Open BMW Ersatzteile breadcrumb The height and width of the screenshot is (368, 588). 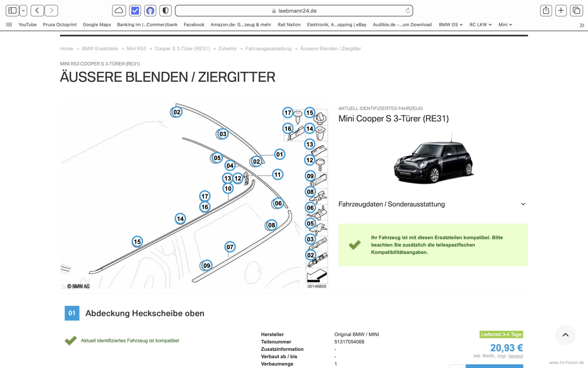coord(100,48)
